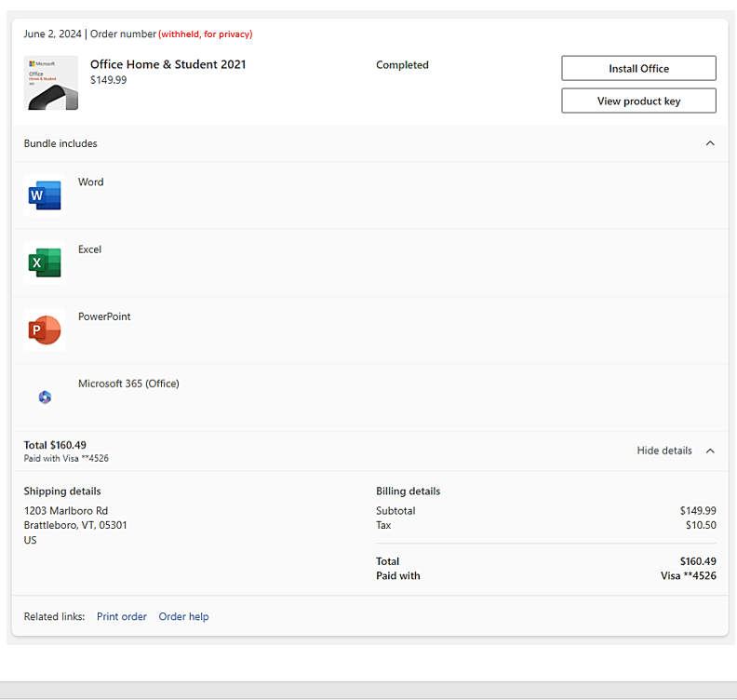
Task: Click the View product key button
Action: click(638, 101)
